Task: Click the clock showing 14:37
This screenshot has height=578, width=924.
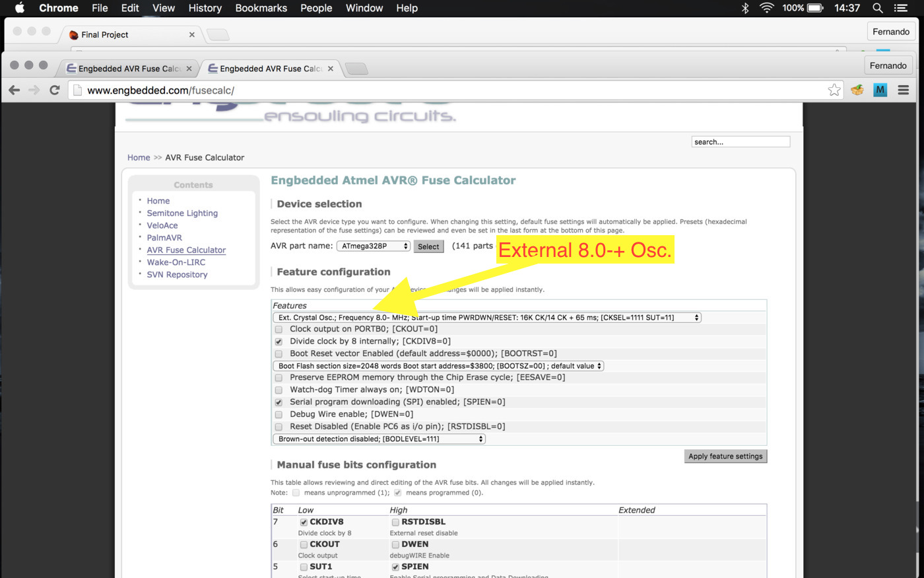Action: 847,8
